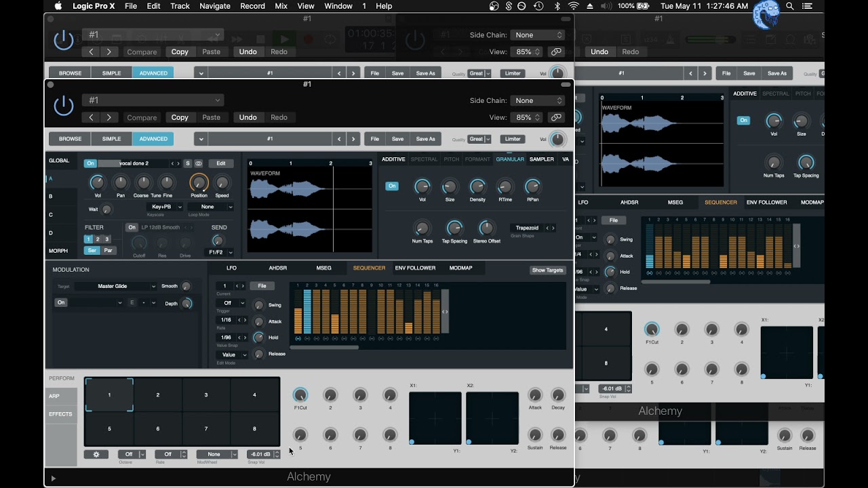Image resolution: width=868 pixels, height=488 pixels.
Task: Click the Pan knob
Action: (120, 182)
